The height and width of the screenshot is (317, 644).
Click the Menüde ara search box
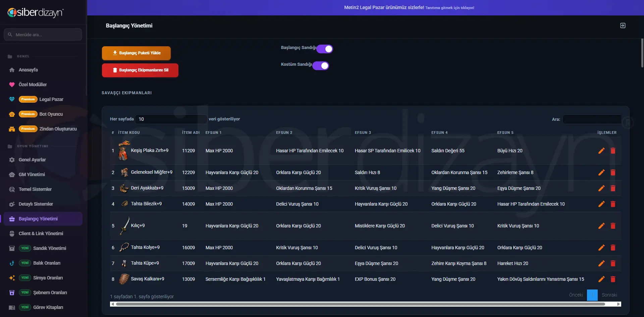pyautogui.click(x=43, y=35)
